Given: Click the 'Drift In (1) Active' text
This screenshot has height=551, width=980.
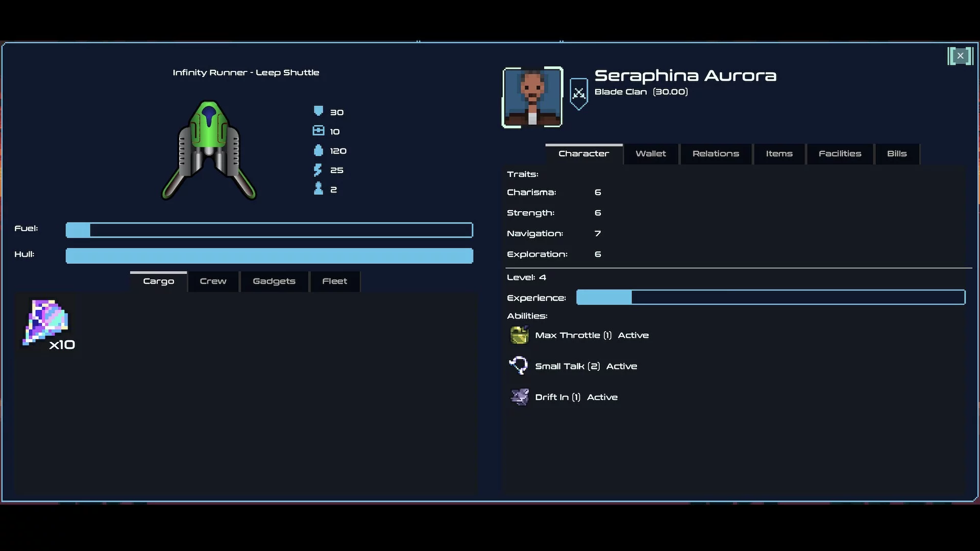Looking at the screenshot, I should (576, 397).
